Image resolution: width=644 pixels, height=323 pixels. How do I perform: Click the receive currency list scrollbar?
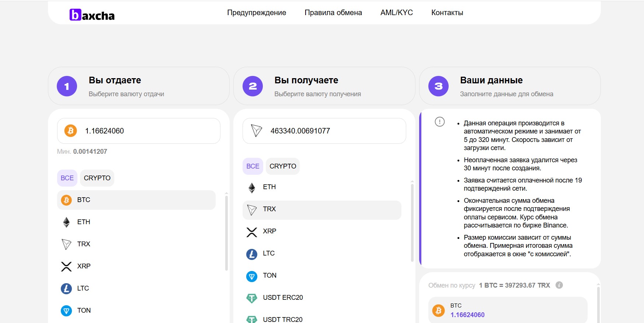tap(412, 222)
